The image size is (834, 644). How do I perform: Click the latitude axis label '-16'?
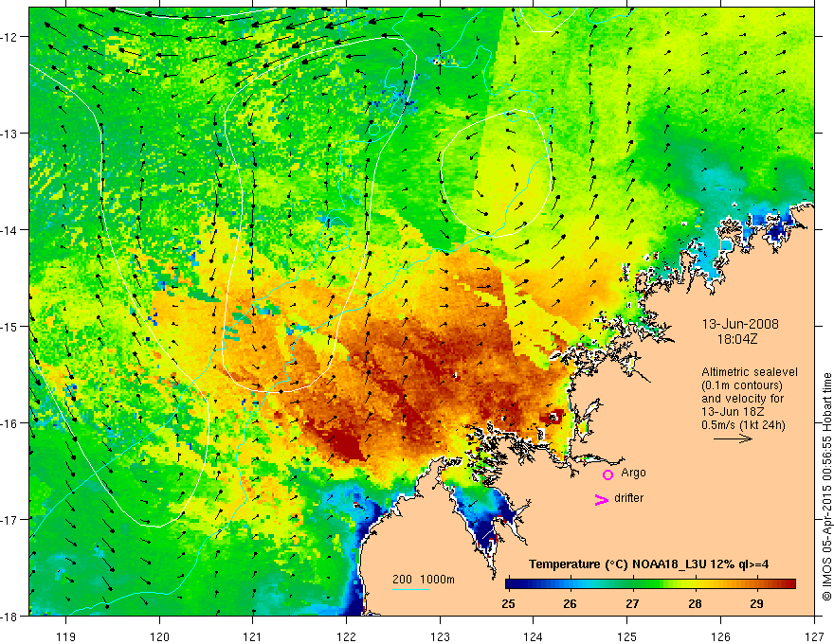[10, 423]
